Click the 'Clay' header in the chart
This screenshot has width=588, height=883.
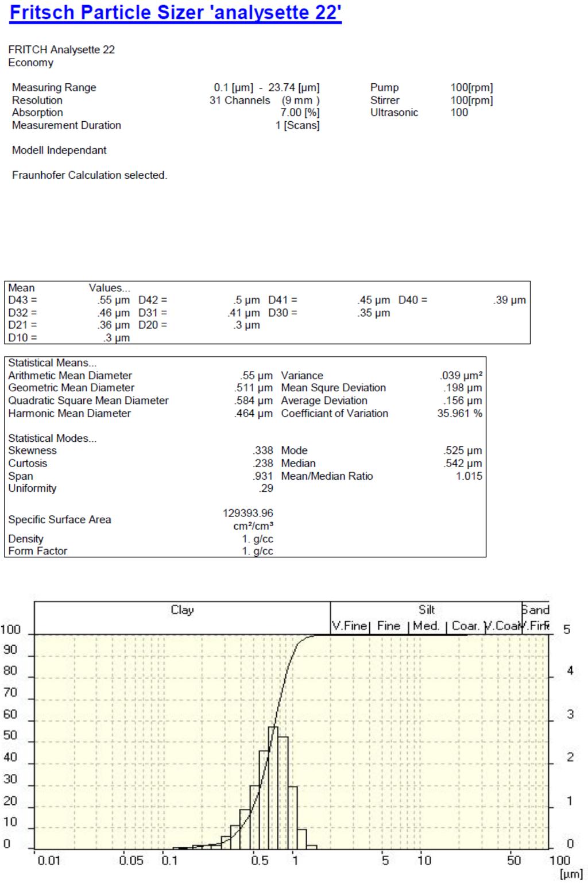tap(182, 610)
